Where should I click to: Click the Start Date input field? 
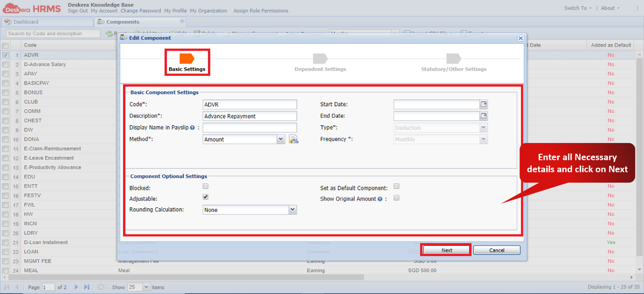click(436, 104)
